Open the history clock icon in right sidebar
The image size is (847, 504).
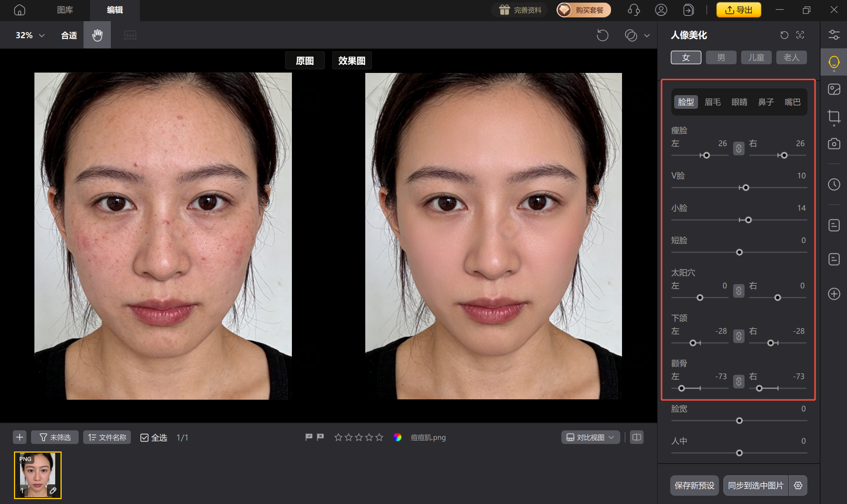[x=834, y=185]
